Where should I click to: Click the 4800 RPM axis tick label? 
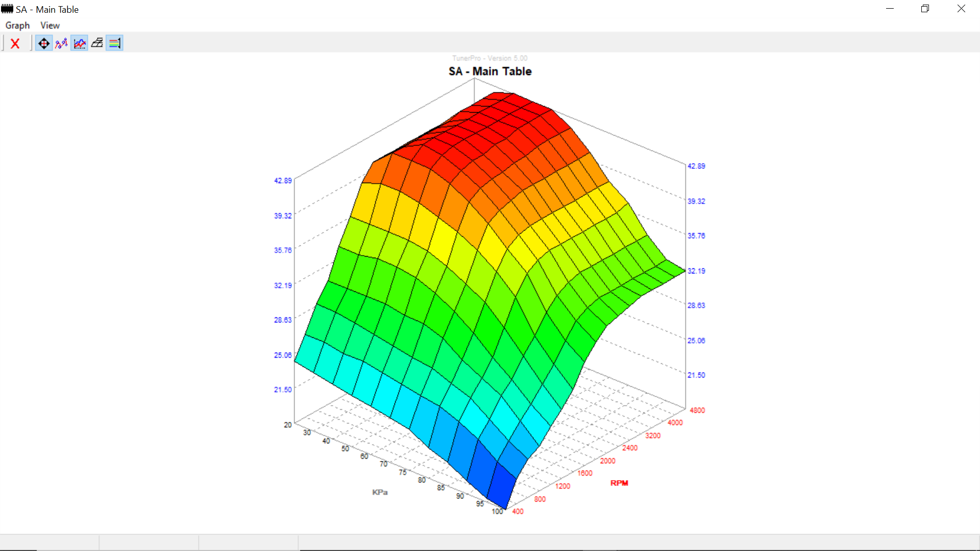coord(697,410)
